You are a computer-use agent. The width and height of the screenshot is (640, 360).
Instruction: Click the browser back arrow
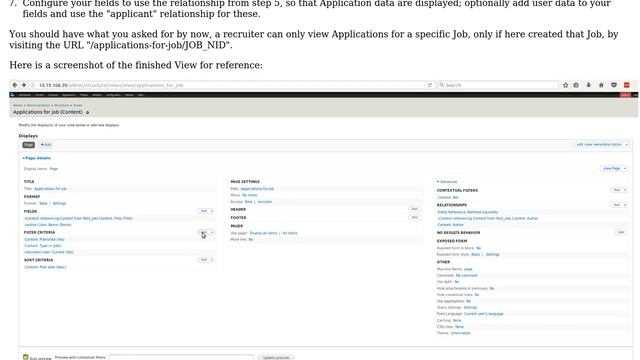click(15, 85)
